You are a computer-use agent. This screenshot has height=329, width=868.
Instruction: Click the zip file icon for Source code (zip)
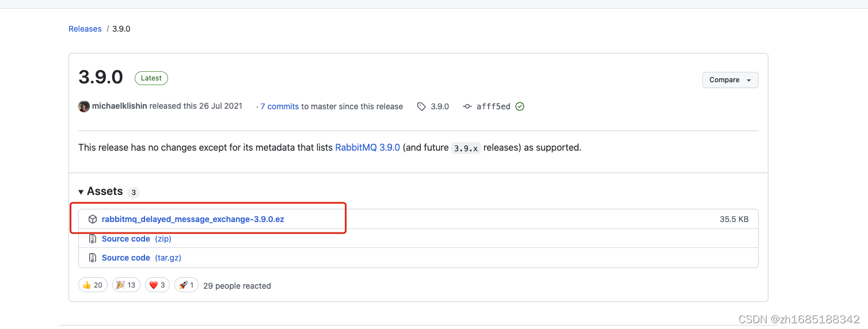(x=93, y=239)
